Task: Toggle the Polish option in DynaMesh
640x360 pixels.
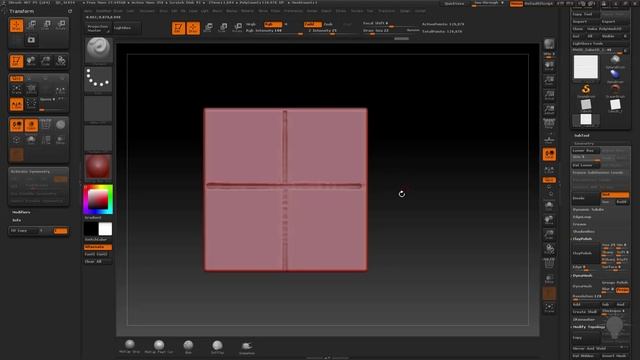Action: pos(622,282)
